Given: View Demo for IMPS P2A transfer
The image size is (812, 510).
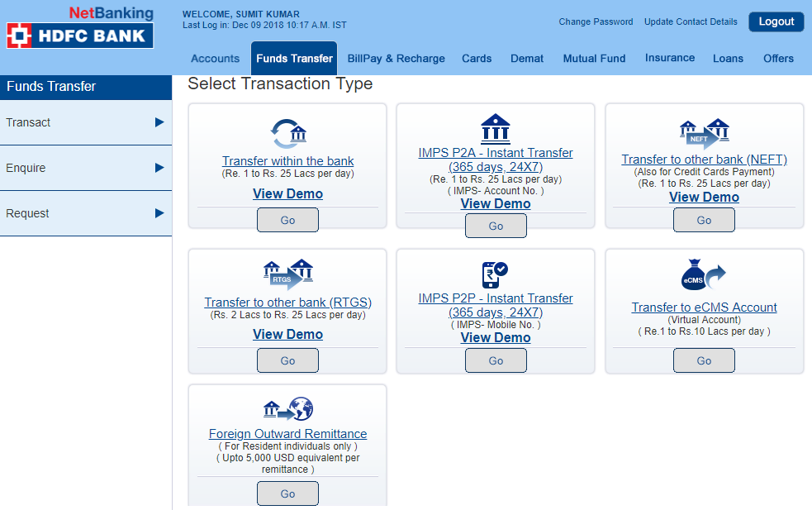Looking at the screenshot, I should coord(496,203).
